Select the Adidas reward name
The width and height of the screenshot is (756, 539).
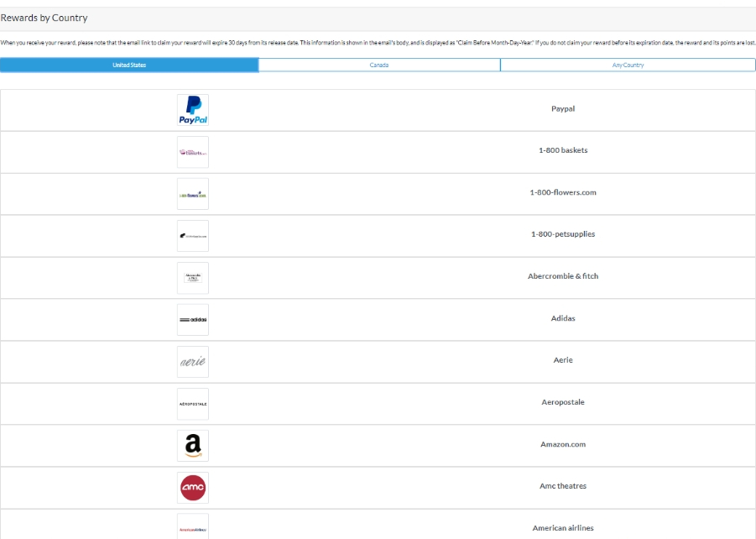563,318
